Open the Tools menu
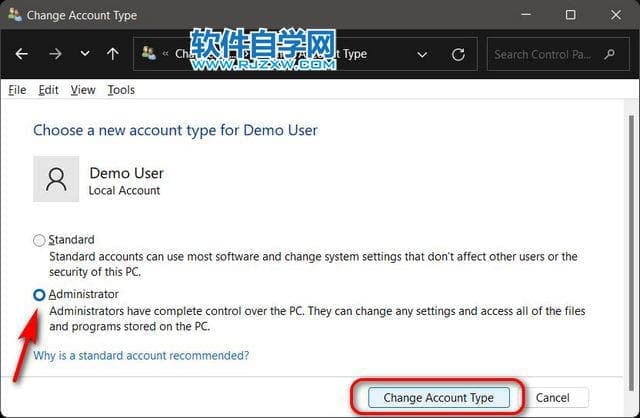 pos(121,90)
